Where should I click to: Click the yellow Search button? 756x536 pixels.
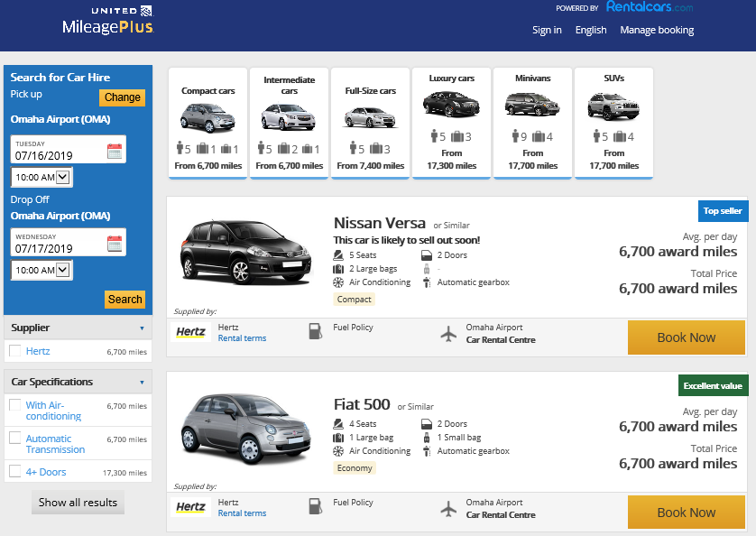[x=124, y=299]
